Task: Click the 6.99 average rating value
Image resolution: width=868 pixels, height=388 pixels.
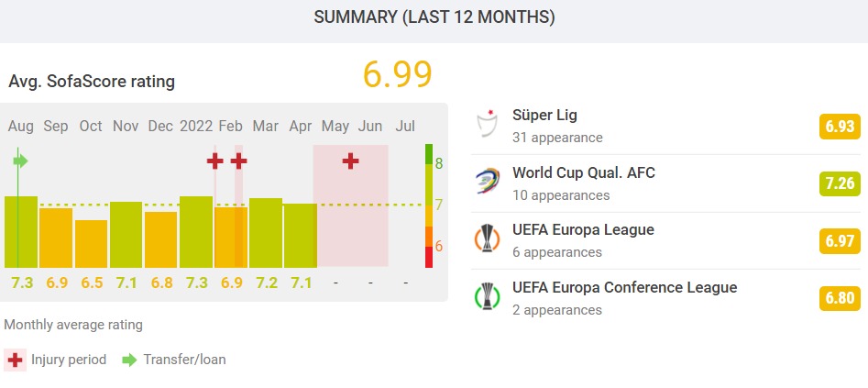Action: (397, 75)
